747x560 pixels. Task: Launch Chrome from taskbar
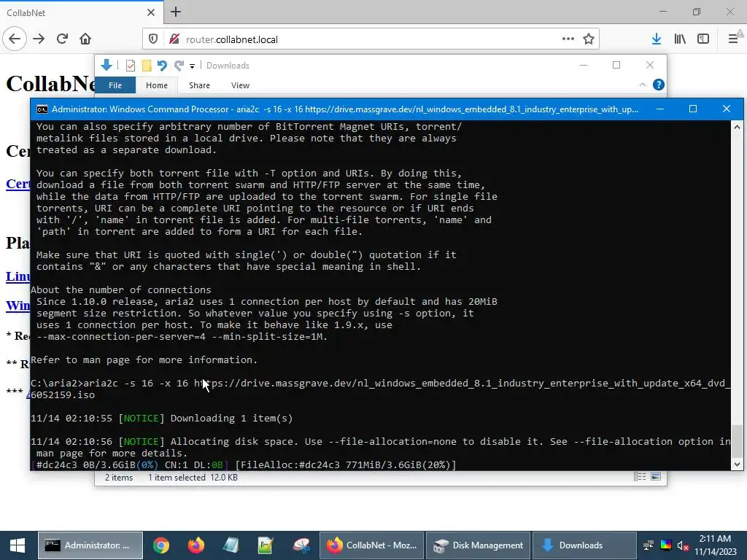161,545
